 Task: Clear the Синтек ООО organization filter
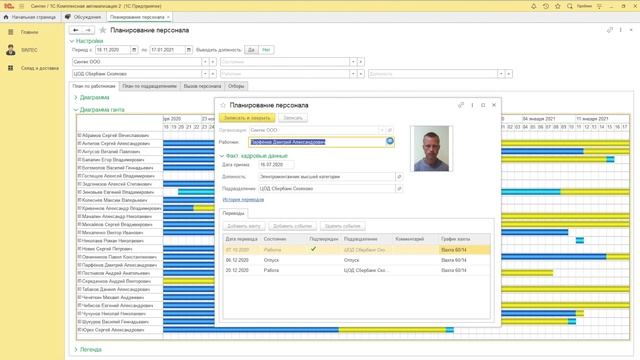point(213,62)
